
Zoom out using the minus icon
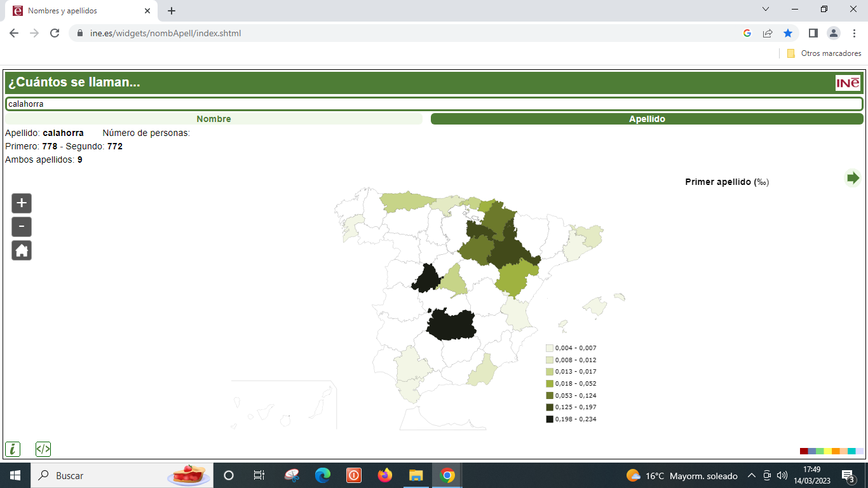pyautogui.click(x=21, y=226)
